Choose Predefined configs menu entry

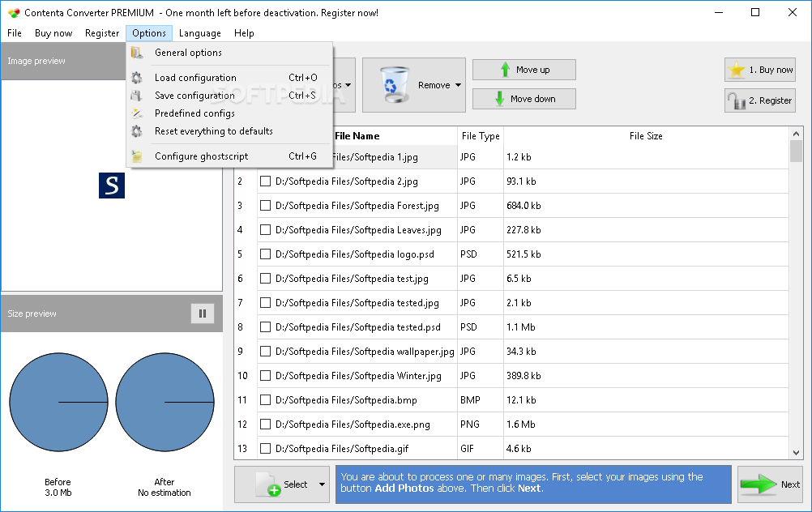click(x=229, y=113)
